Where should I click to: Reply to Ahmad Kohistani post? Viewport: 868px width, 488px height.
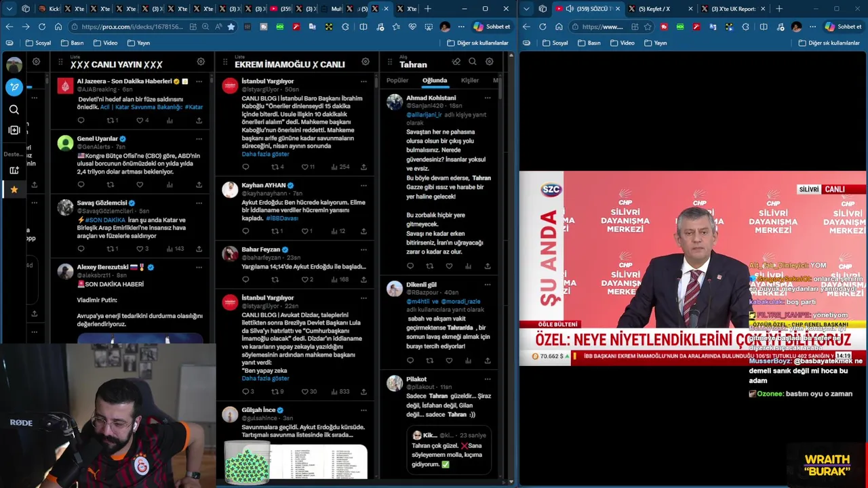tap(410, 266)
